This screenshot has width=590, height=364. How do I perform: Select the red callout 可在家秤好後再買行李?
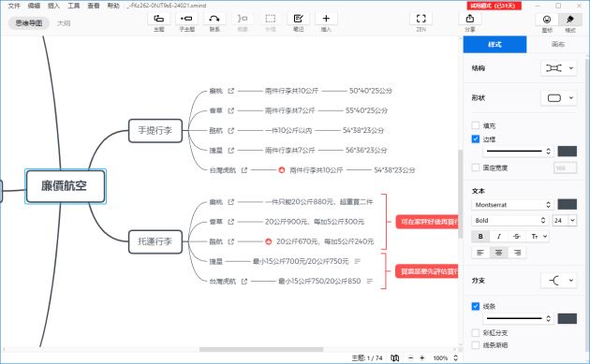point(427,222)
